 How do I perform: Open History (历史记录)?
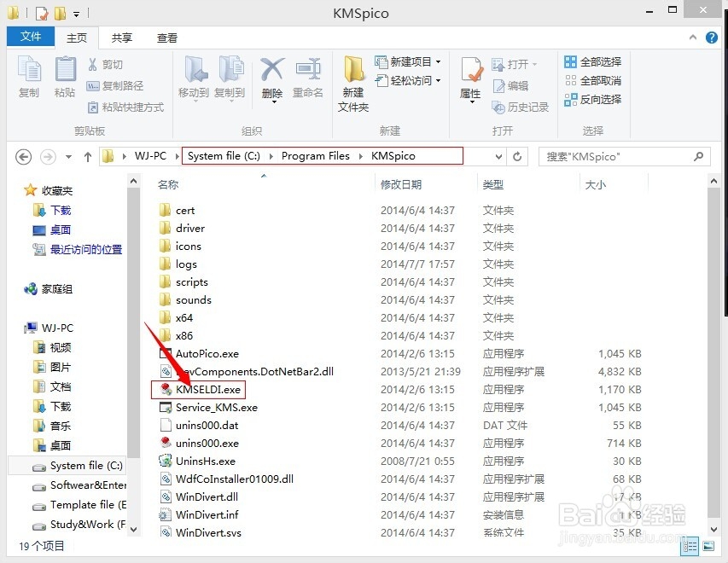coord(521,107)
